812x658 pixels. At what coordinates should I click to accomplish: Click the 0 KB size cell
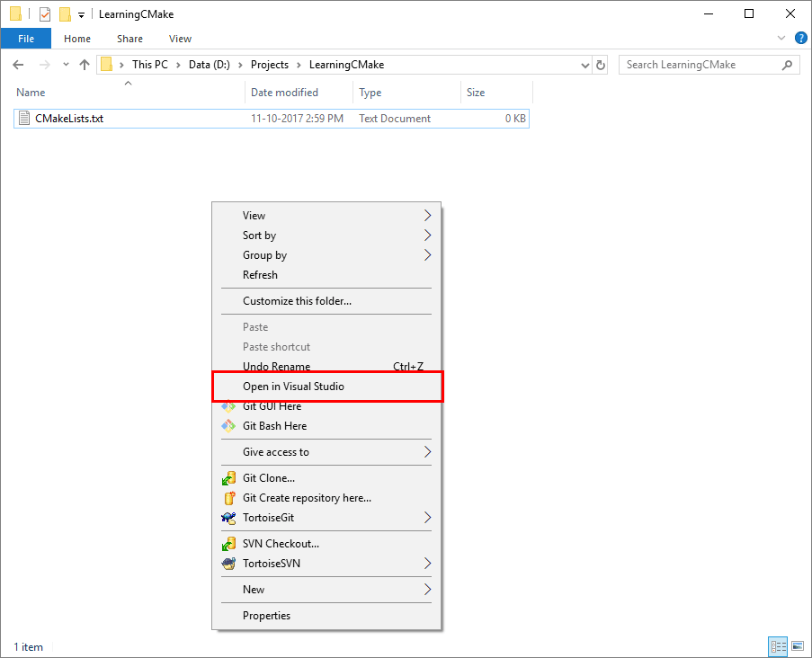tap(515, 119)
